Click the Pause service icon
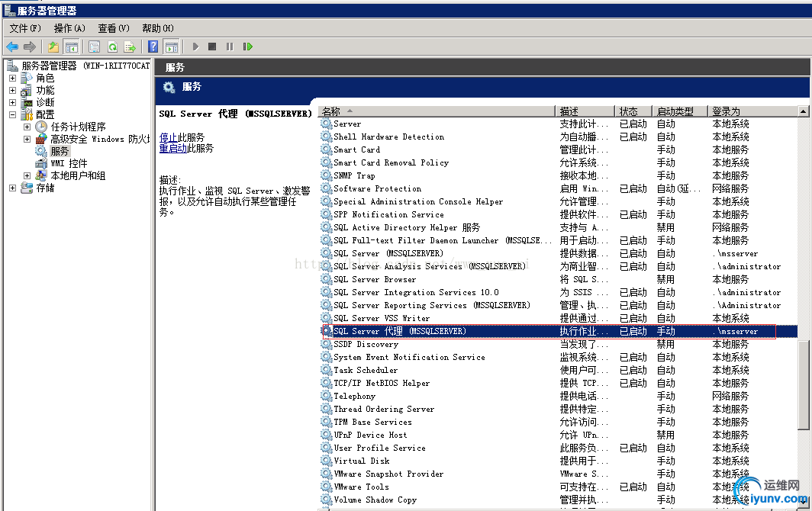Viewport: 812px width, 511px height. point(230,47)
